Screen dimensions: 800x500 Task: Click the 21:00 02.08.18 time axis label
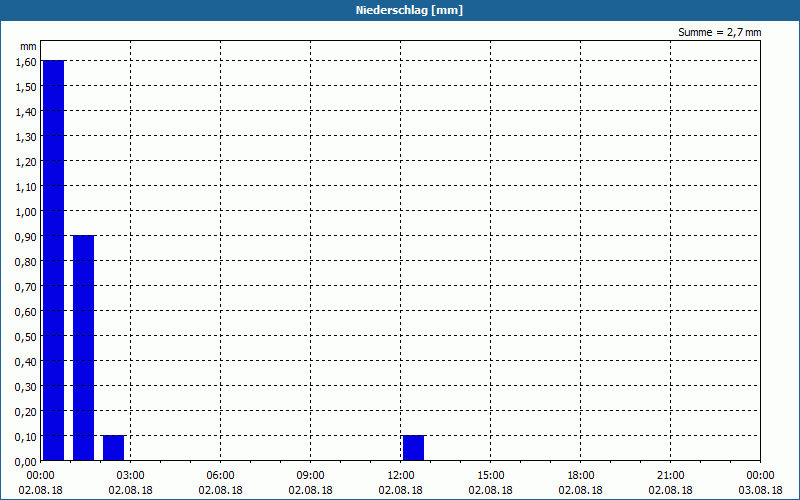click(670, 483)
